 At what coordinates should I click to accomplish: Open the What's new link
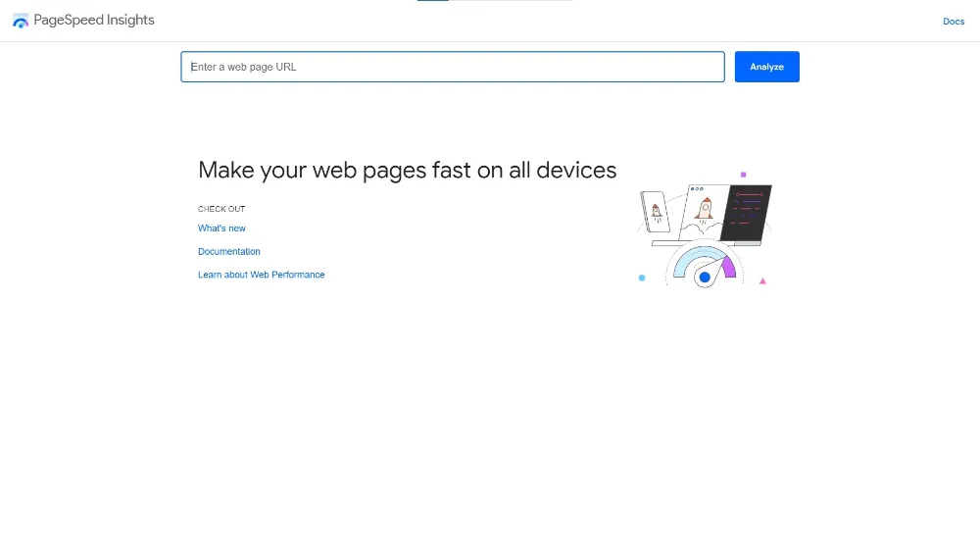[221, 228]
